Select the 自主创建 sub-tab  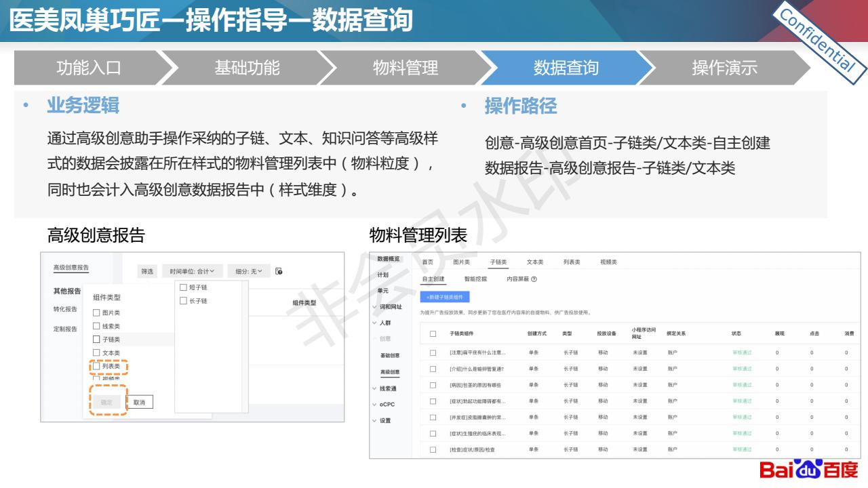click(433, 279)
